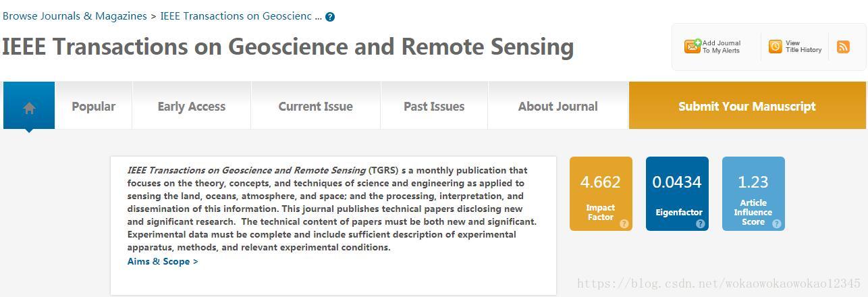Open the Early Access tab
Image resolution: width=868 pixels, height=297 pixels.
192,107
